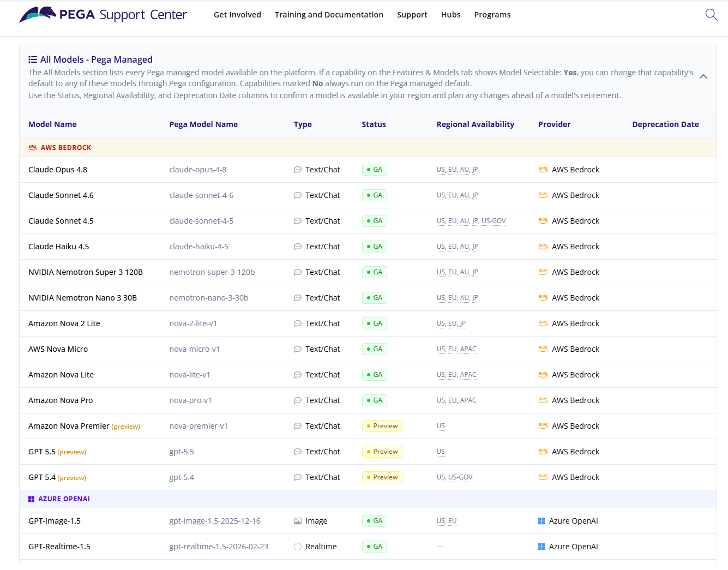Click regions US, EU, AU, JP, US-GOV for Claude Sonnet 4.5
The width and height of the screenshot is (728, 570).
pyautogui.click(x=471, y=221)
